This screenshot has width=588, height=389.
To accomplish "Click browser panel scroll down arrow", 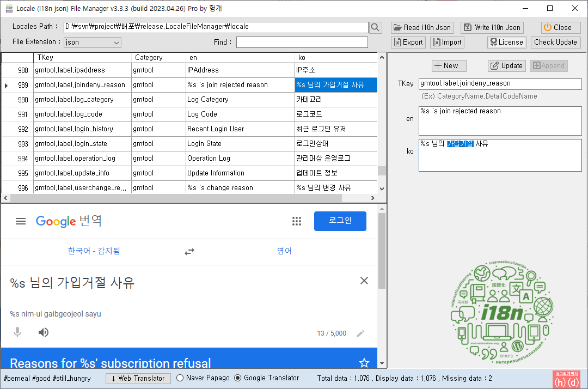I will coord(382,363).
